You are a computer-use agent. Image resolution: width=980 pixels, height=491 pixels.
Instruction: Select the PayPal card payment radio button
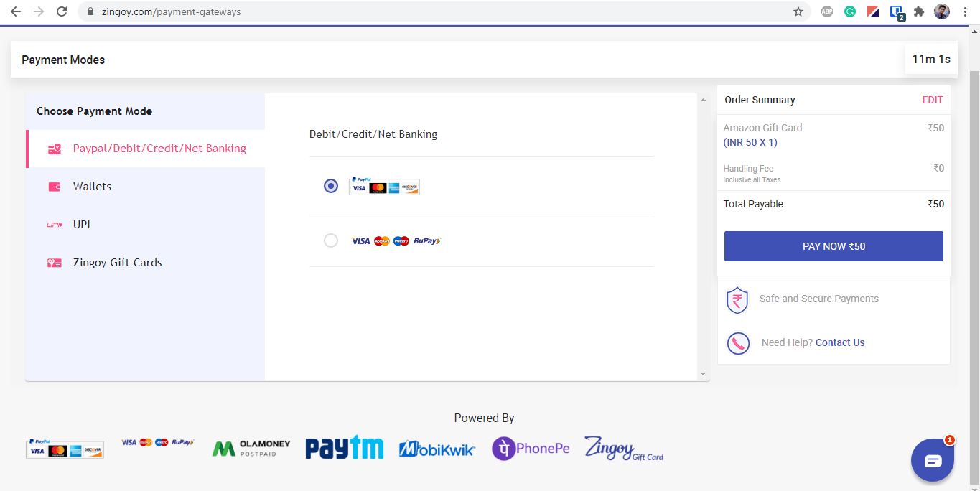click(330, 185)
